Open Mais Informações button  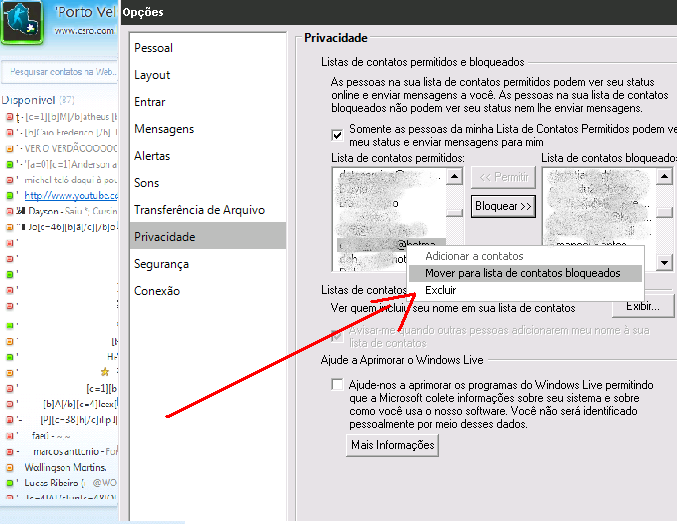click(393, 445)
